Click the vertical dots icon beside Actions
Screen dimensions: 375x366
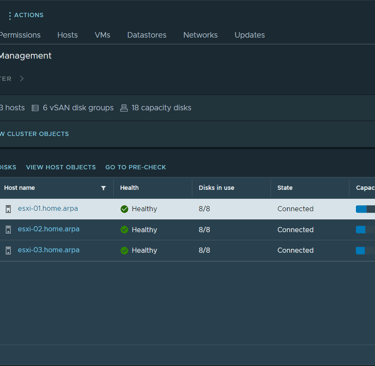10,15
